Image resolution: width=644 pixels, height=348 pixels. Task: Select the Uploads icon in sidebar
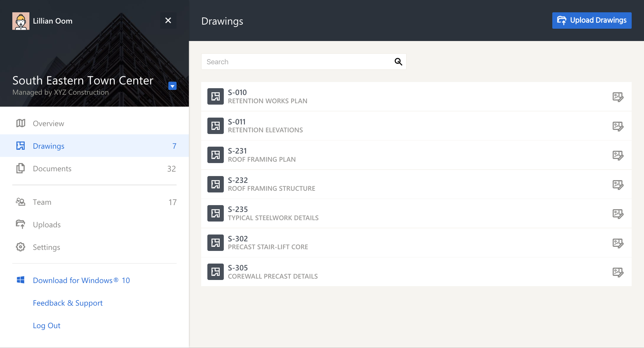point(21,224)
